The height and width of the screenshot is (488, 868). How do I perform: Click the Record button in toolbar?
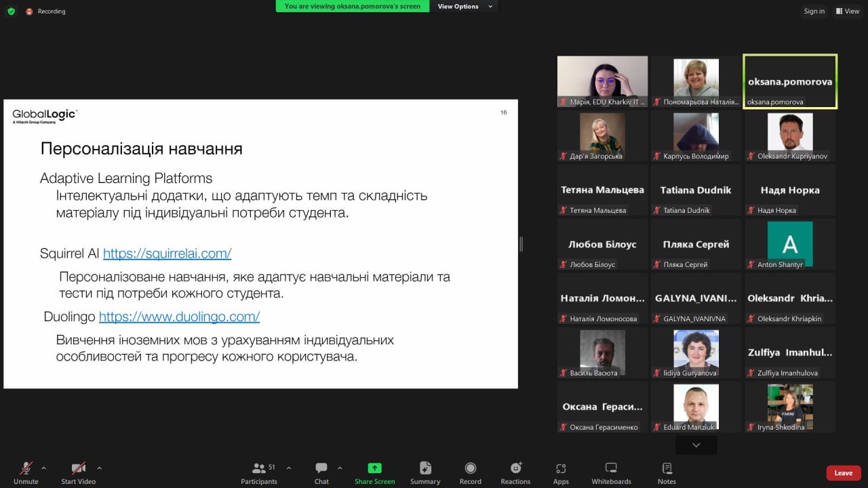(x=470, y=472)
